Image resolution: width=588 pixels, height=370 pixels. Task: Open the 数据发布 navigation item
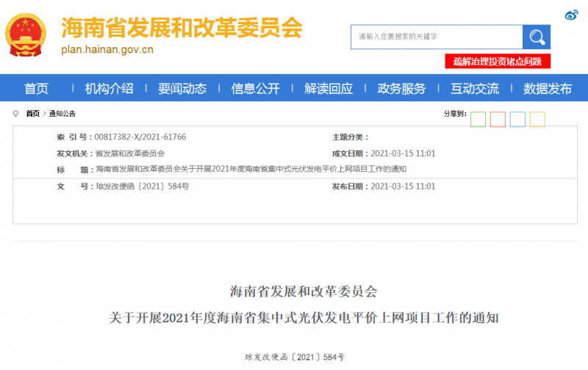point(548,89)
